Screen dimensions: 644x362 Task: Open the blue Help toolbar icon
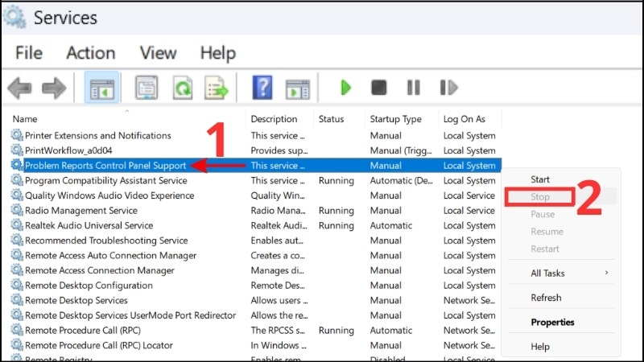tap(262, 88)
